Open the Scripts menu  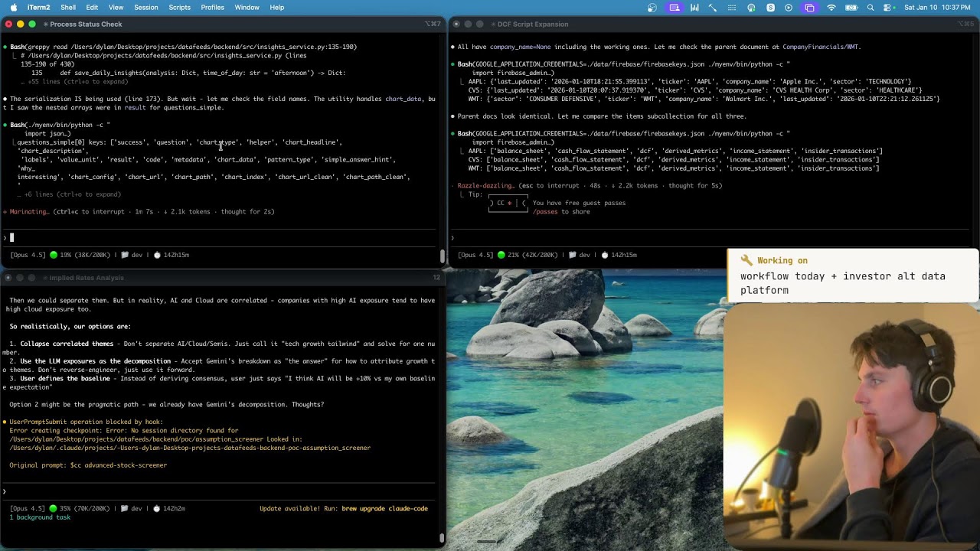pos(180,8)
